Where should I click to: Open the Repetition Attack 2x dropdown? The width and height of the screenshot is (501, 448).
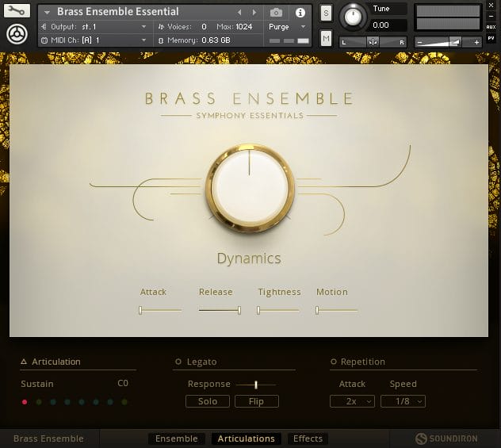(352, 402)
